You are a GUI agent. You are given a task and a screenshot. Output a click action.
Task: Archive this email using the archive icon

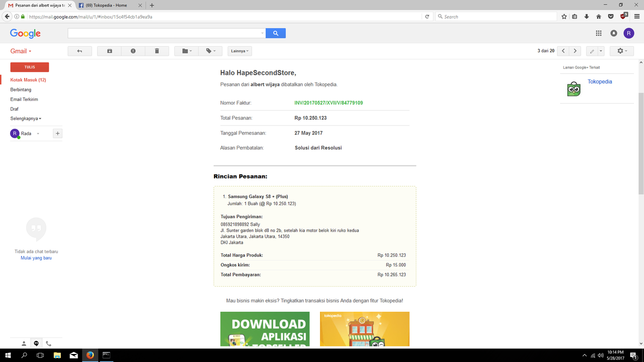[110, 51]
